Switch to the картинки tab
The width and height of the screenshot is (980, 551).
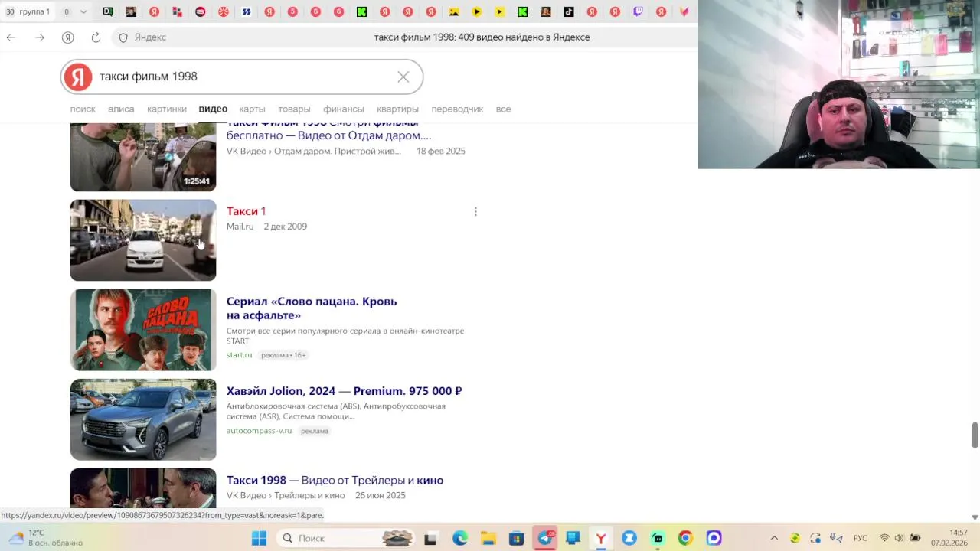coord(167,109)
